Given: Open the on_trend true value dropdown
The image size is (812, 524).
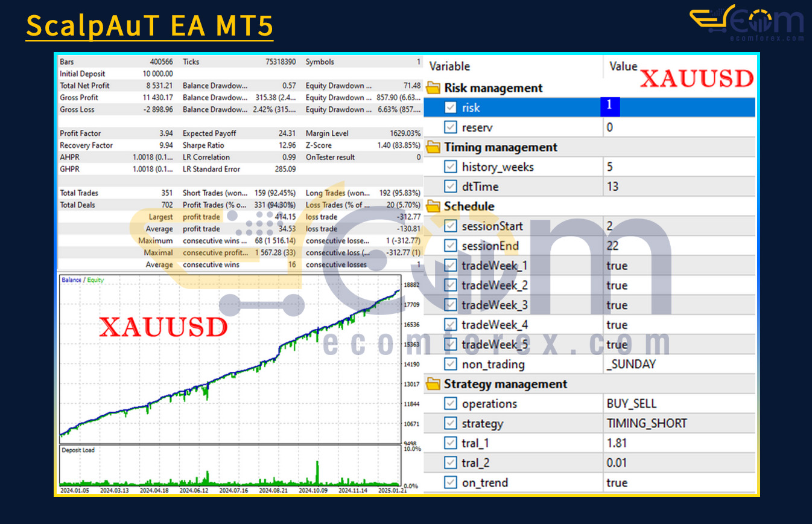Looking at the screenshot, I should point(617,482).
